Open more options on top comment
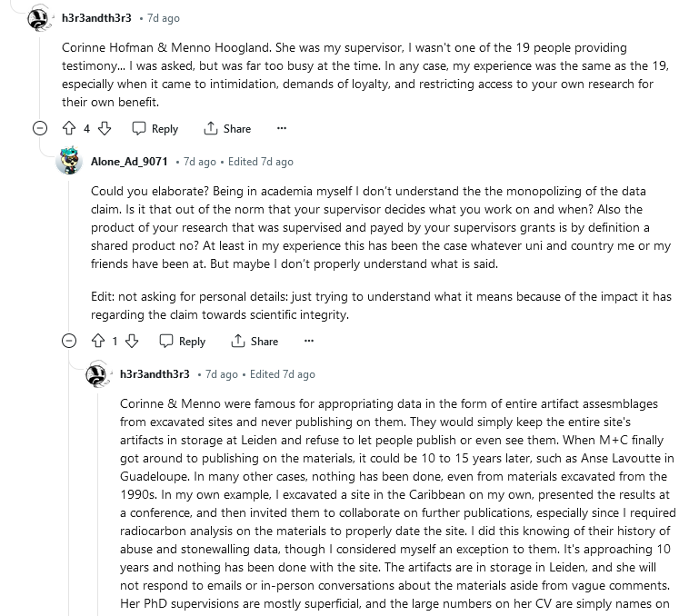The width and height of the screenshot is (679, 616). tap(281, 129)
